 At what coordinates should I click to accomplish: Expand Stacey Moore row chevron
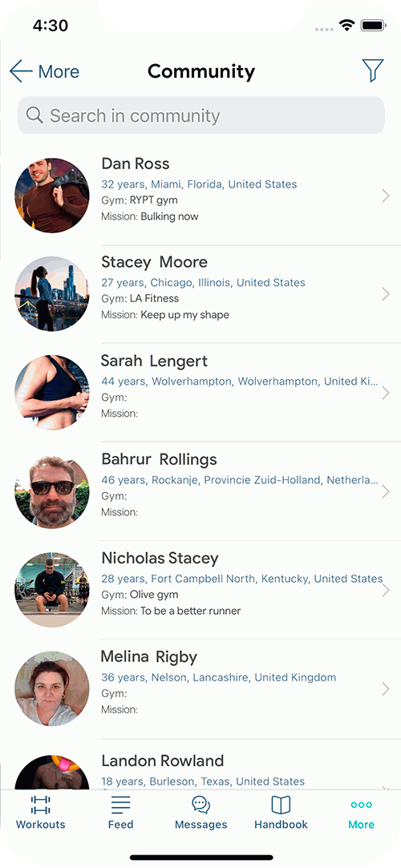click(x=386, y=294)
